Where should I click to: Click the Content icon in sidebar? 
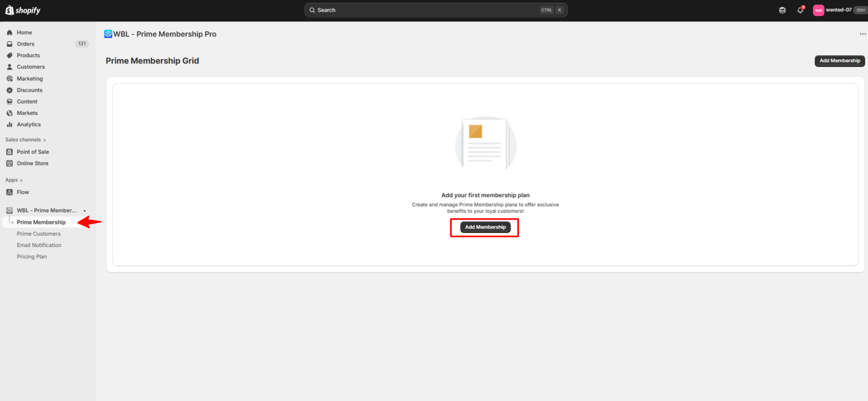[x=9, y=101]
